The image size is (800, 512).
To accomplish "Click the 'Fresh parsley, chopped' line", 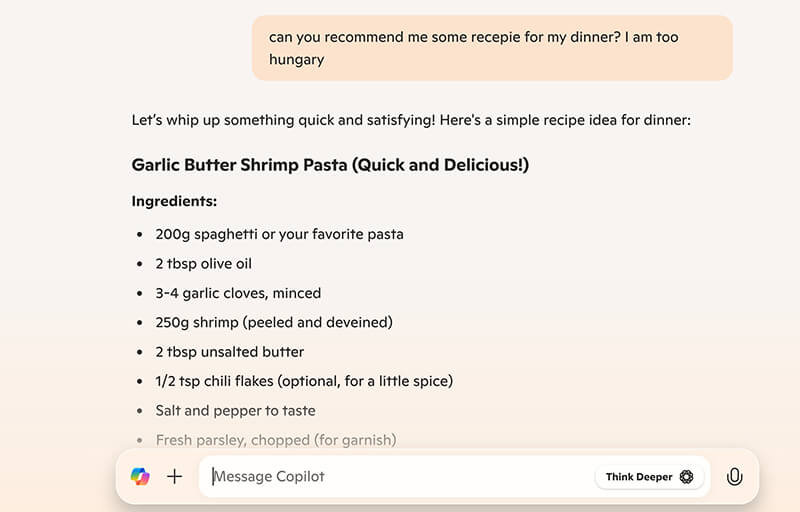I will 276,439.
